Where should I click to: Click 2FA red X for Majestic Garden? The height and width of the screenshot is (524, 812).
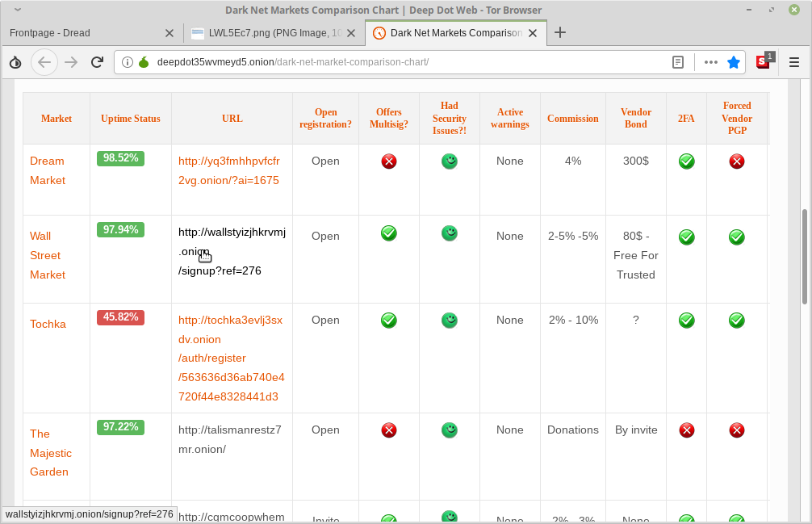(687, 430)
